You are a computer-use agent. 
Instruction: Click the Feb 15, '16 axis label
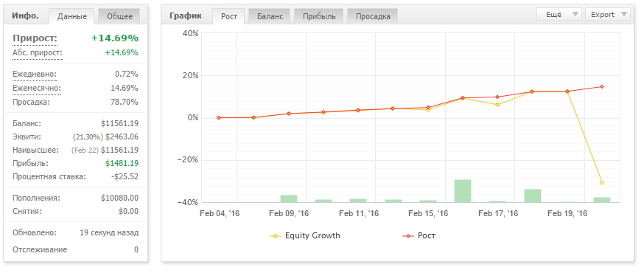(428, 213)
